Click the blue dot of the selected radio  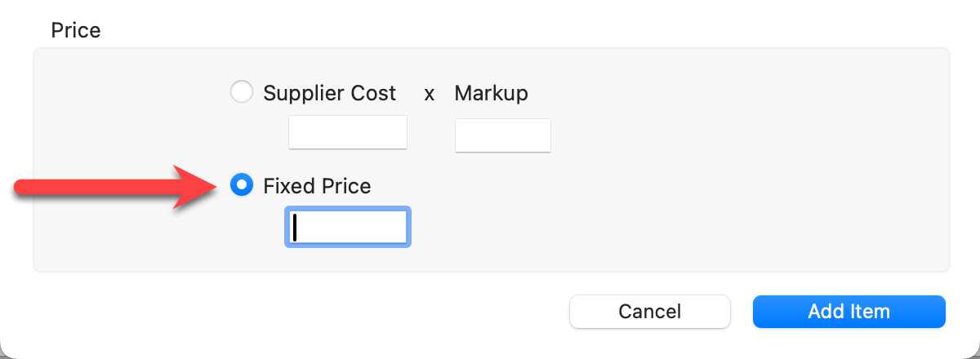[242, 186]
